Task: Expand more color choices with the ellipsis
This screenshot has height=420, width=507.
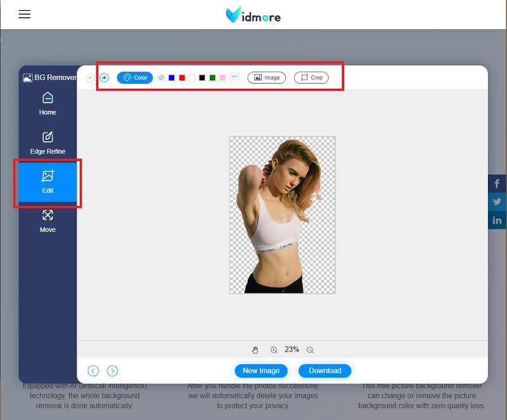Action: tap(234, 76)
